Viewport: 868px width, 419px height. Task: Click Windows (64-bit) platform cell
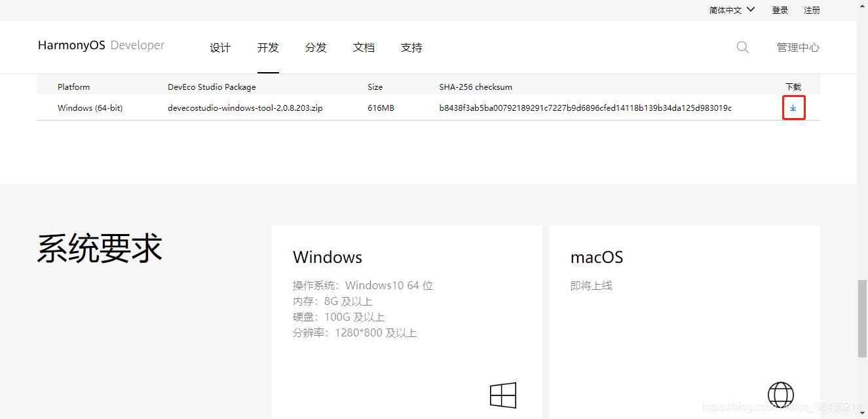[x=90, y=108]
